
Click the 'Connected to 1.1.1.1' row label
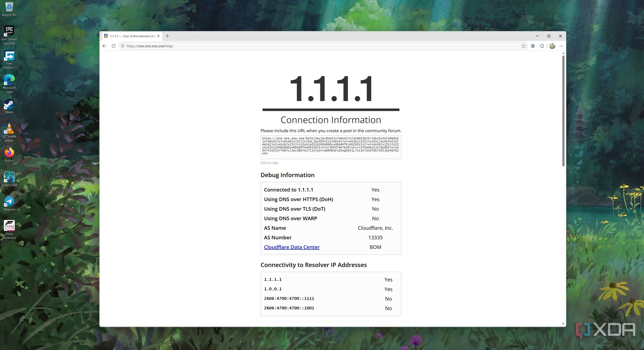pyautogui.click(x=288, y=190)
